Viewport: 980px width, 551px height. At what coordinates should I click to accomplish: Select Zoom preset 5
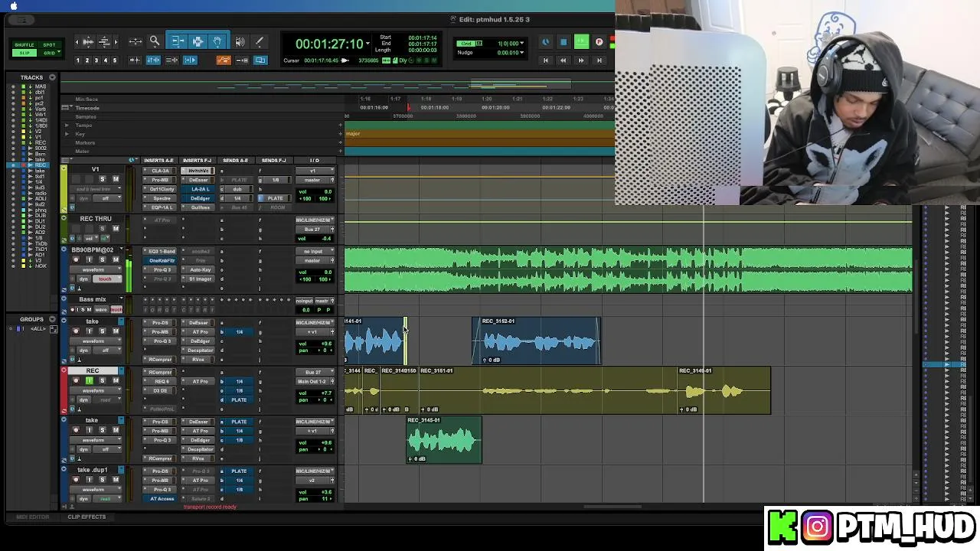[x=115, y=60]
